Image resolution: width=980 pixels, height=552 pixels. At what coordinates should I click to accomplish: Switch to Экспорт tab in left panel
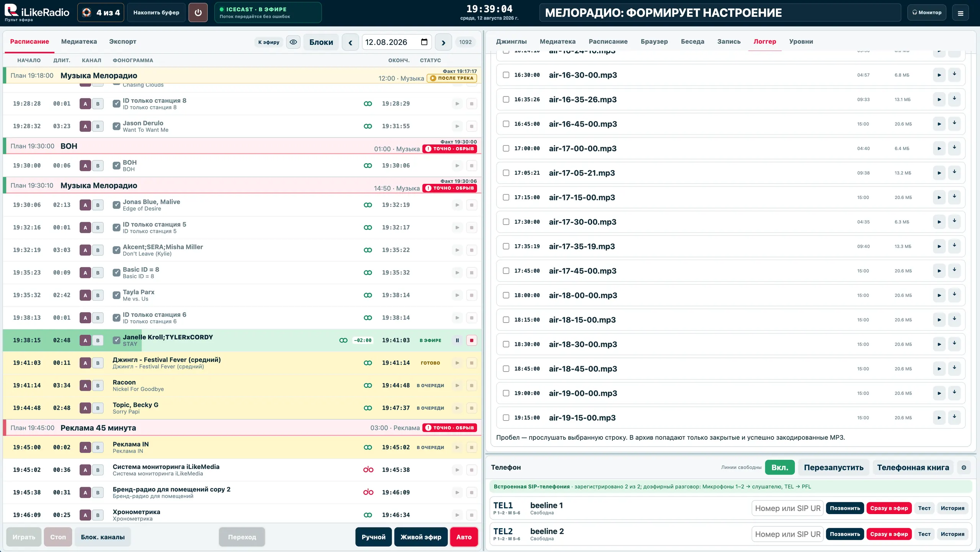tap(122, 41)
